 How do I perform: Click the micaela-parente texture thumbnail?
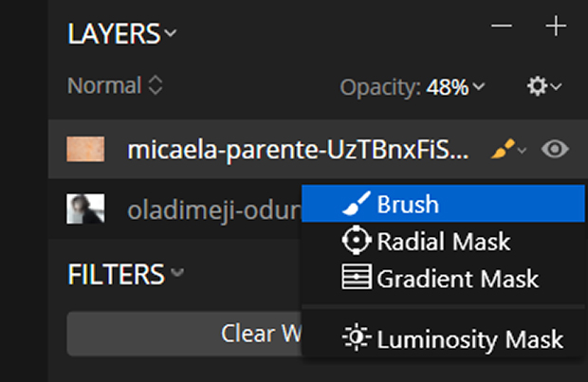pyautogui.click(x=85, y=149)
